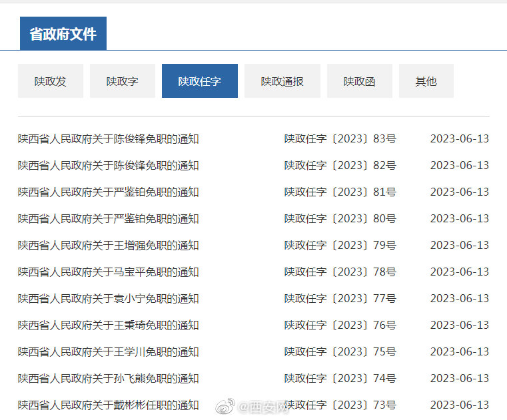507x420 pixels.
Task: Open 严鉴铂免职 notice in the 80号 row
Action: click(109, 219)
